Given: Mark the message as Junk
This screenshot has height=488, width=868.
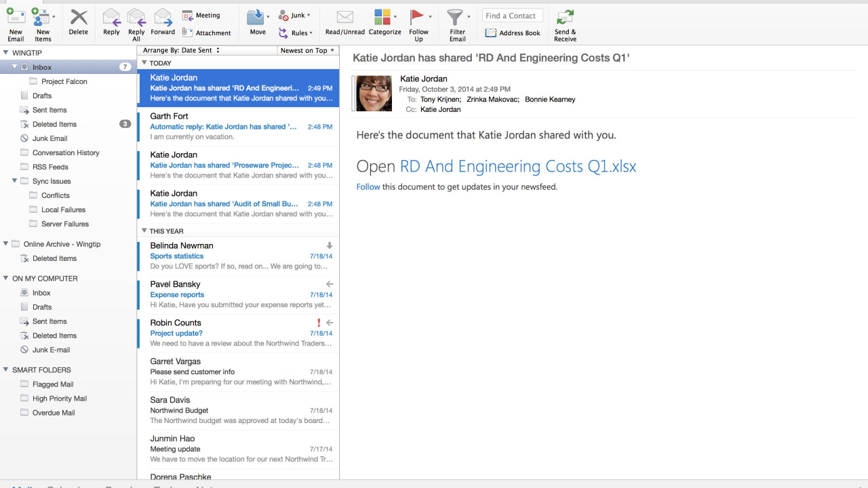Looking at the screenshot, I should 293,14.
